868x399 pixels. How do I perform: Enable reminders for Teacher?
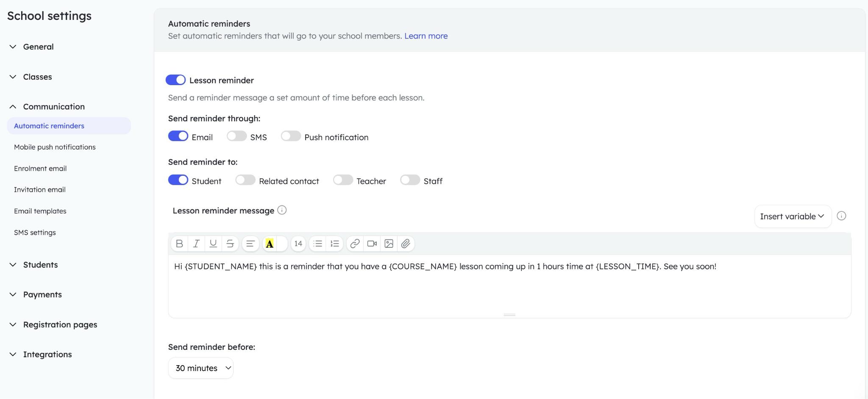[x=343, y=180]
